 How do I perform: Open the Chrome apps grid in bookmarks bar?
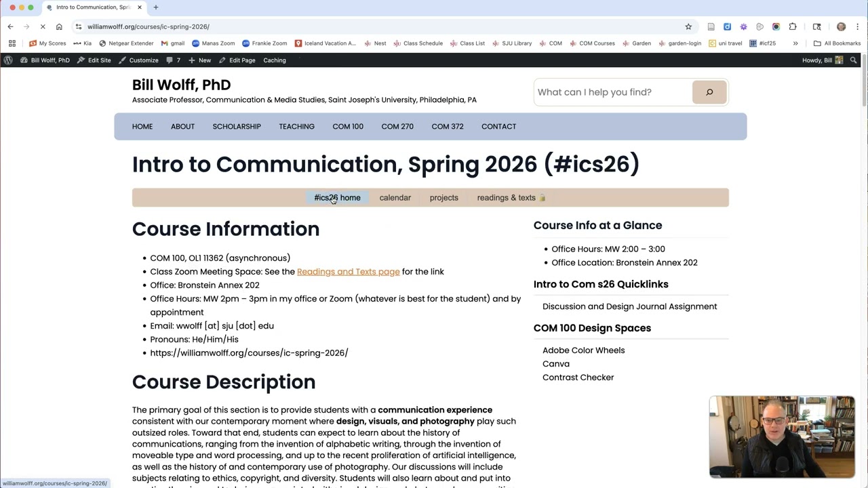[x=12, y=43]
